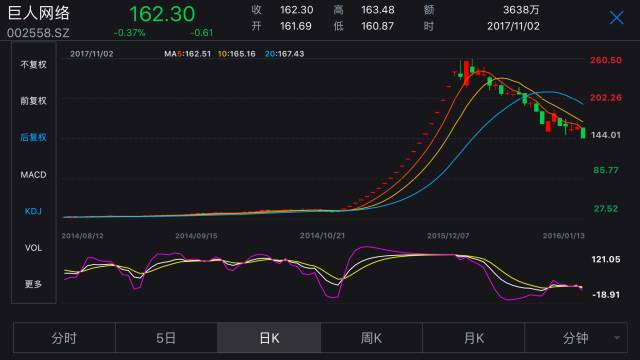The image size is (640, 360).
Task: Click the MA5 moving average label
Action: click(x=187, y=53)
